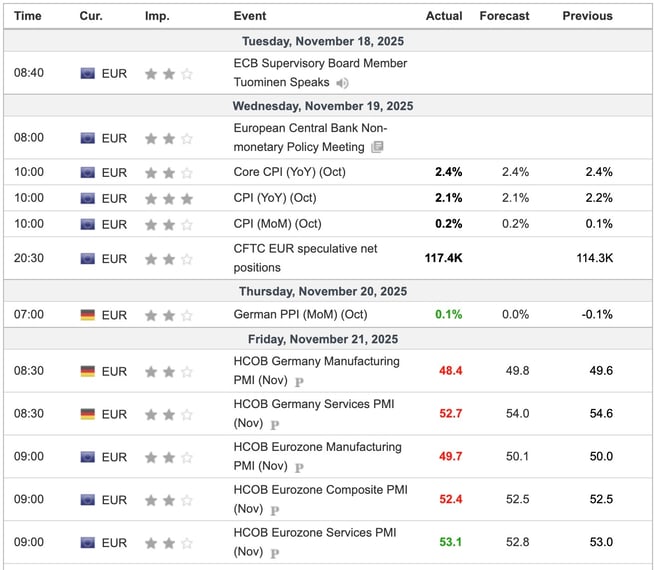Click importance stars in CFTC EUR speculative row
This screenshot has width=658, height=570.
(x=168, y=259)
